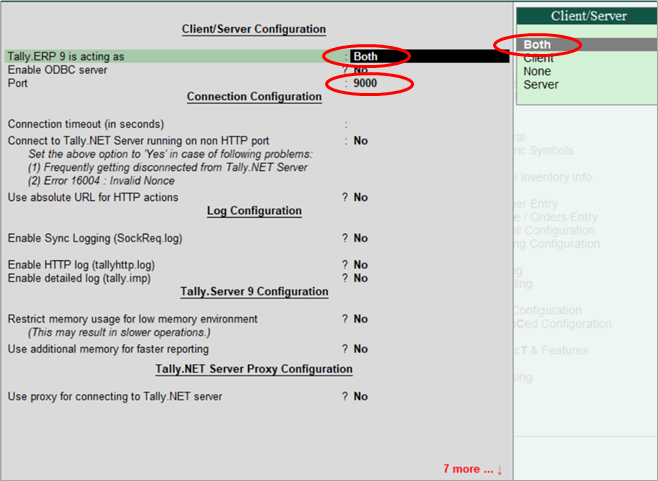This screenshot has height=481, width=658.
Task: Open the 'Tally.ERP 9 is acting as' field
Action: (429, 56)
